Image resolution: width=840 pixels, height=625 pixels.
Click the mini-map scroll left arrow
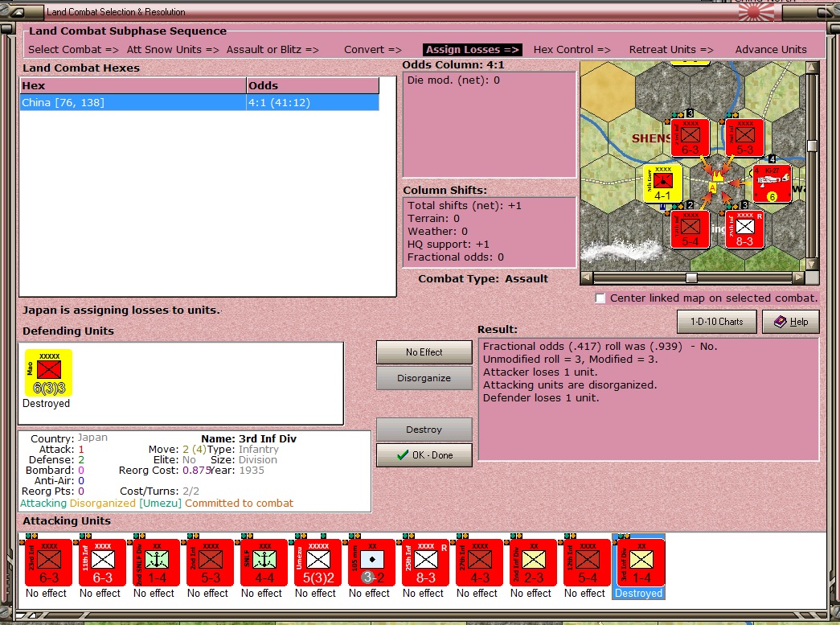pyautogui.click(x=587, y=278)
